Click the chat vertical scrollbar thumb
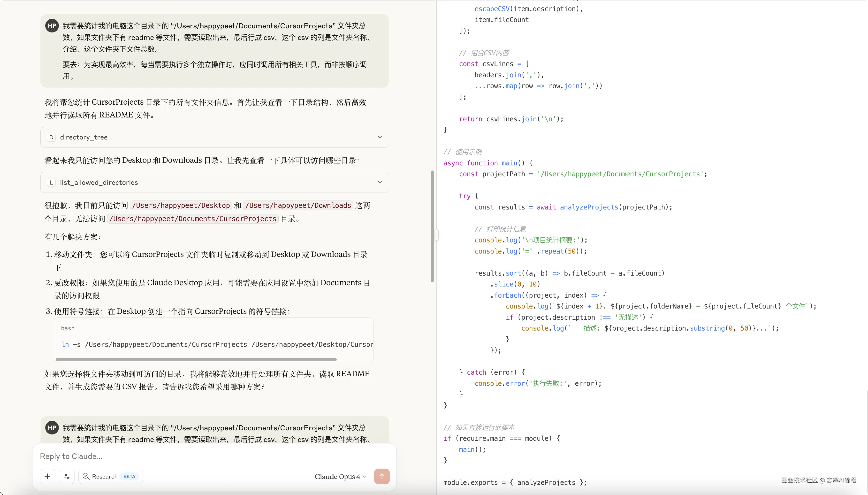 (432, 226)
